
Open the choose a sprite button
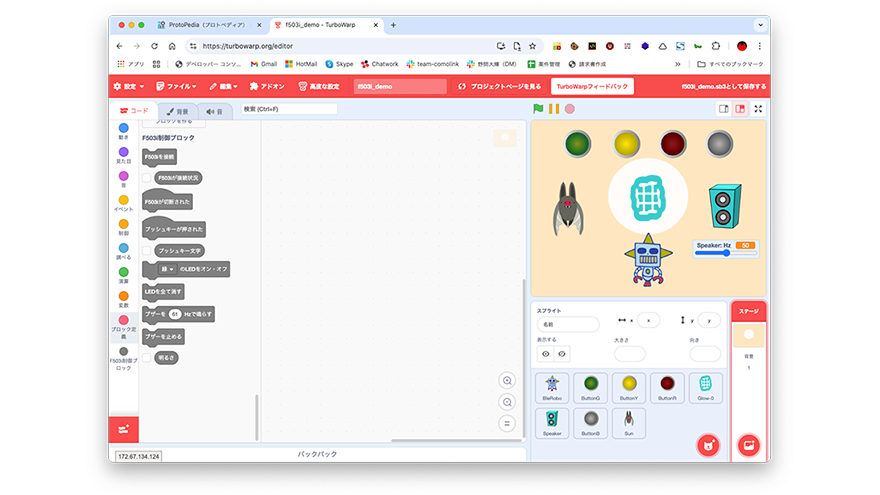pos(708,446)
